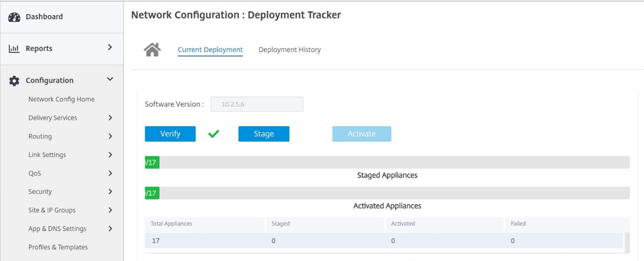Expand the Reports menu arrow
Viewport: 644px width, 261px height.
click(x=110, y=47)
